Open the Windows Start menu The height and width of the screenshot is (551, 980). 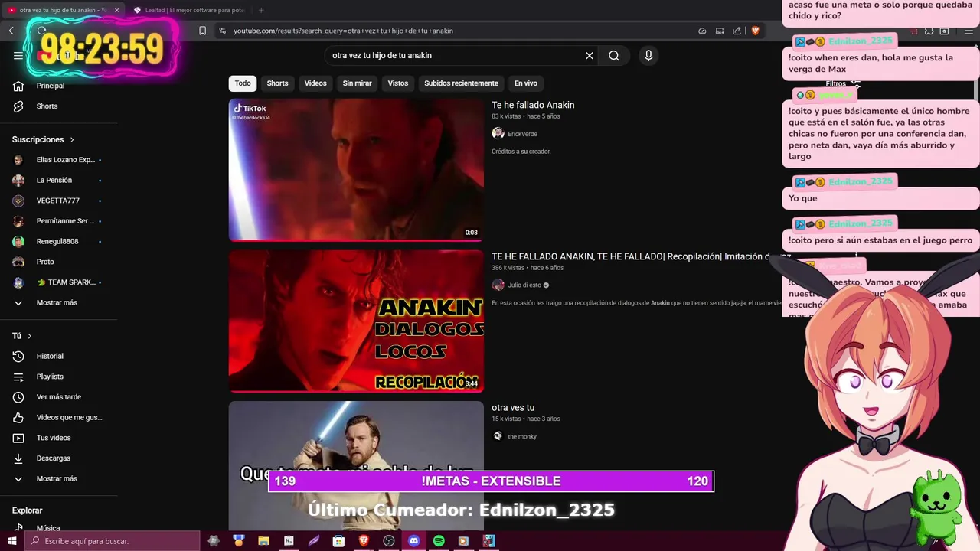(11, 541)
